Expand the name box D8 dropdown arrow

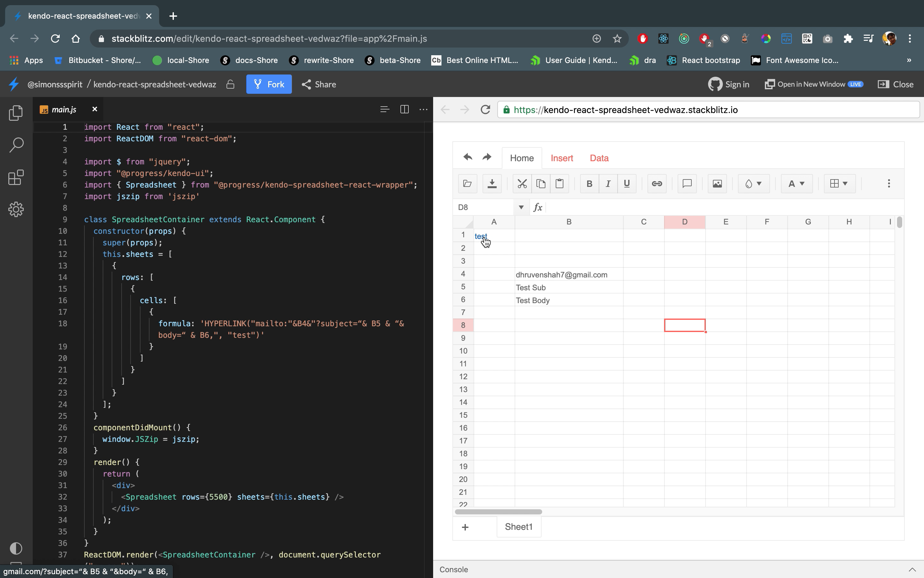(x=521, y=207)
